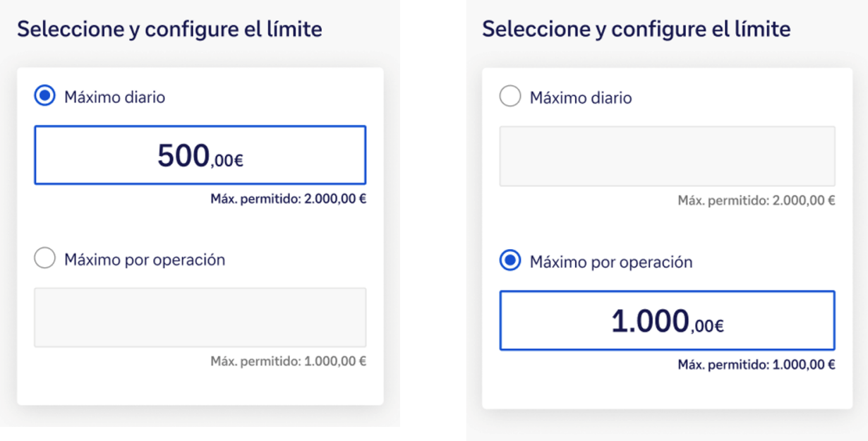Click the grey "Máx. permitido: 1.000,00 €" hint

[x=288, y=361]
